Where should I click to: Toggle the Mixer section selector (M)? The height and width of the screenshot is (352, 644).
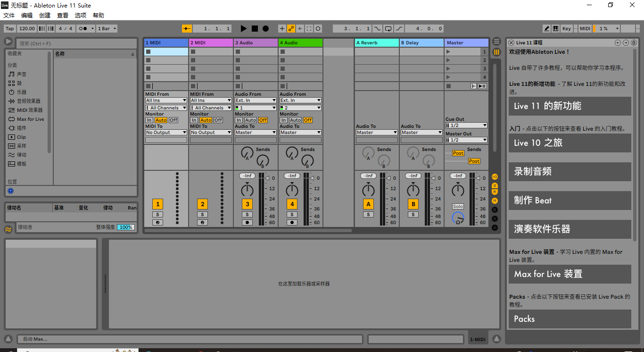[495, 201]
